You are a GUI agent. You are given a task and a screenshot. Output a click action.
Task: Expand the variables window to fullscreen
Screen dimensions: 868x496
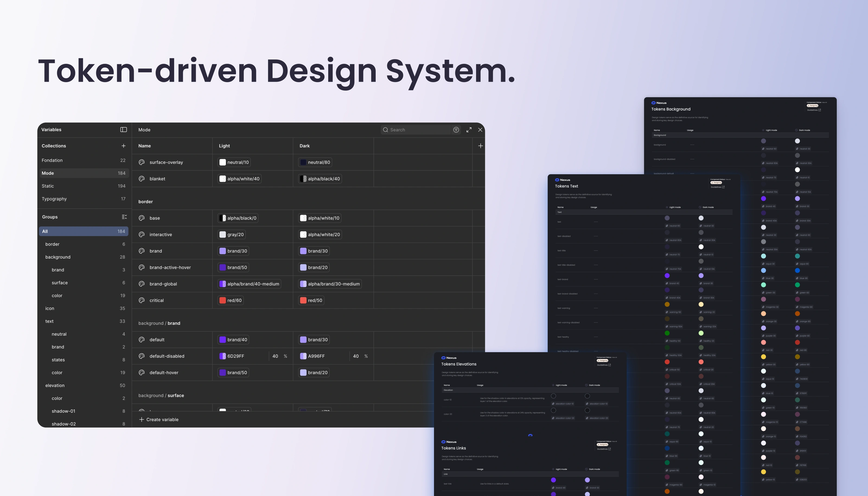click(x=469, y=130)
